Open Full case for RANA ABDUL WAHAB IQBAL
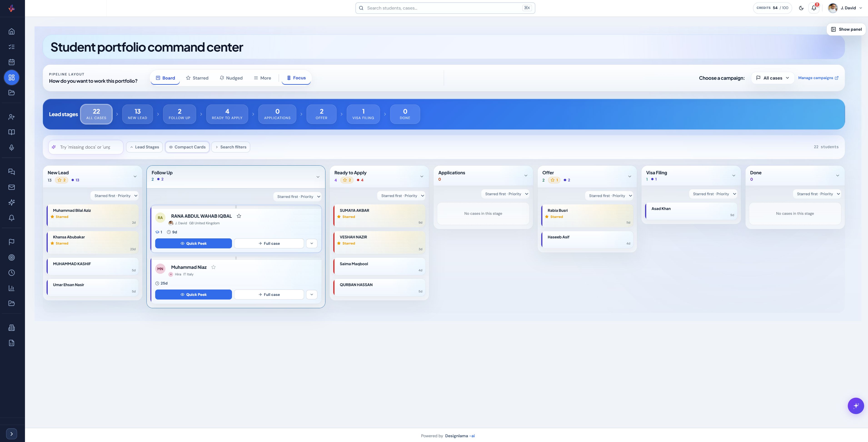The width and height of the screenshot is (868, 442). point(269,243)
